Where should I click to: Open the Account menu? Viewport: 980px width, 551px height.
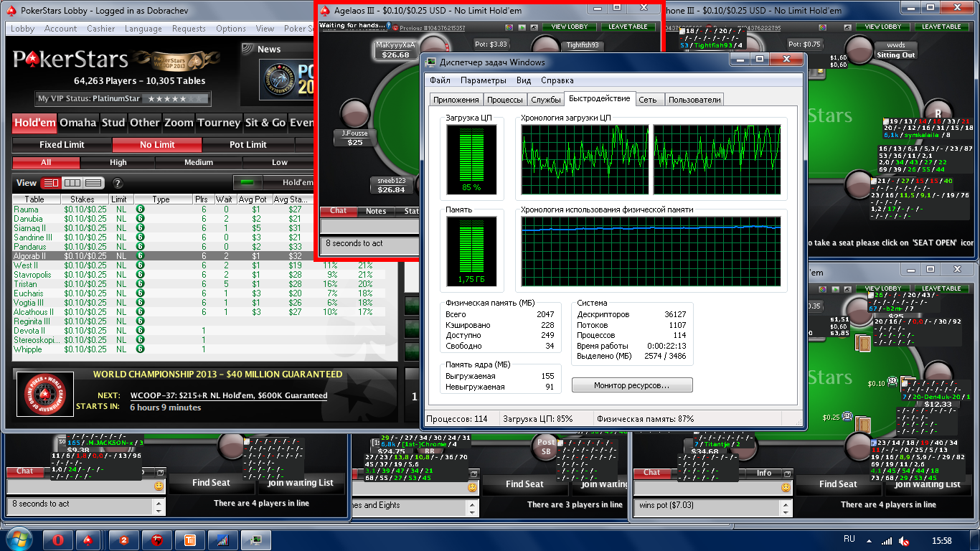pyautogui.click(x=61, y=29)
